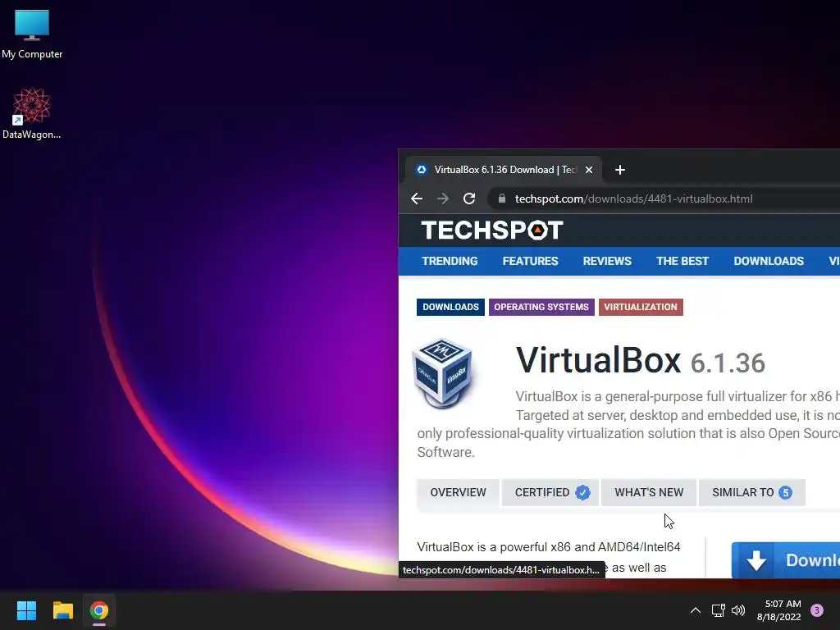The height and width of the screenshot is (630, 840).
Task: Open the My Computer desktop icon
Action: pyautogui.click(x=32, y=33)
